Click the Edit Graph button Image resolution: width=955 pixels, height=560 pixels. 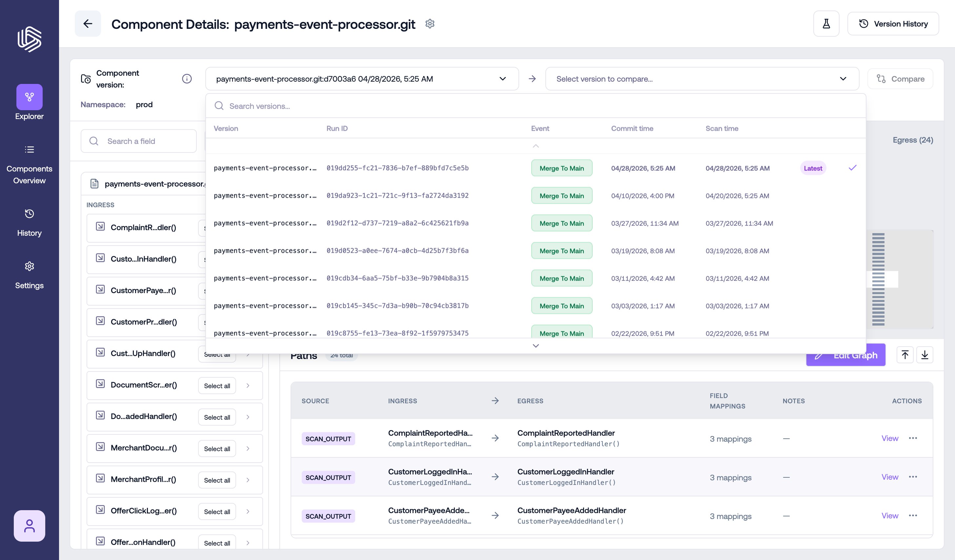845,355
